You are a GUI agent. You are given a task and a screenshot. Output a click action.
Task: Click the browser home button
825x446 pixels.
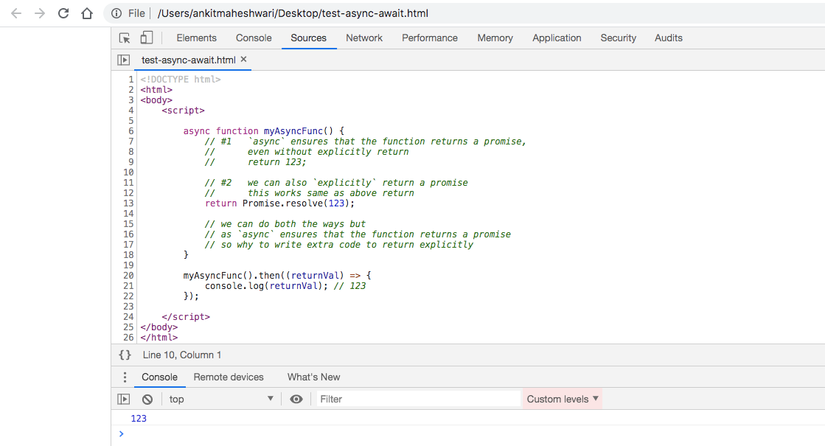(87, 14)
